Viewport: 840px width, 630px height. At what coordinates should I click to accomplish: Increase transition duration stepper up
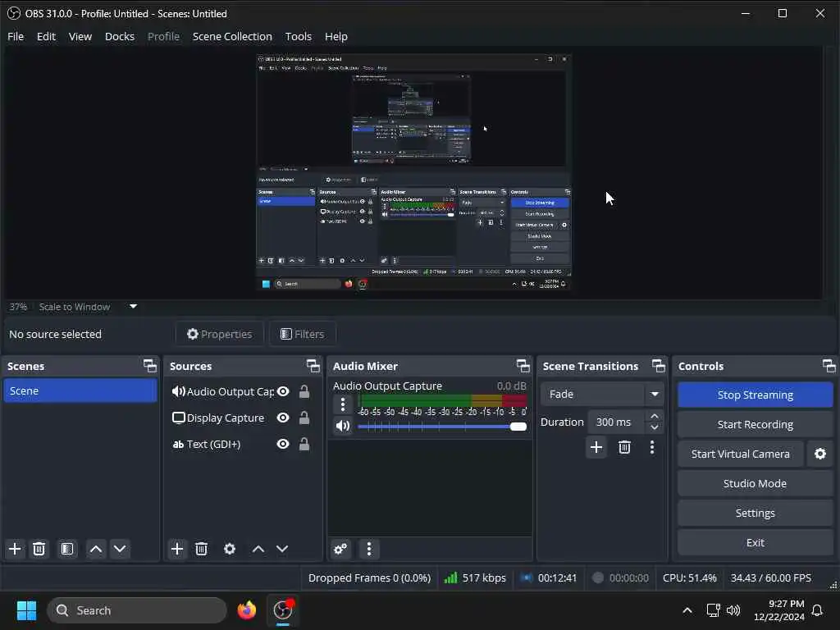coord(654,416)
